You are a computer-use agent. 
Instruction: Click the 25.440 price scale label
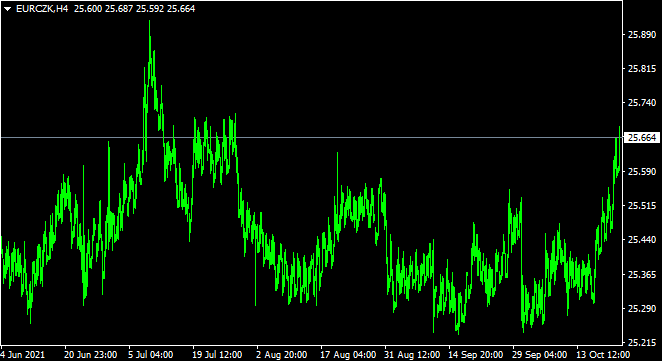(642, 240)
